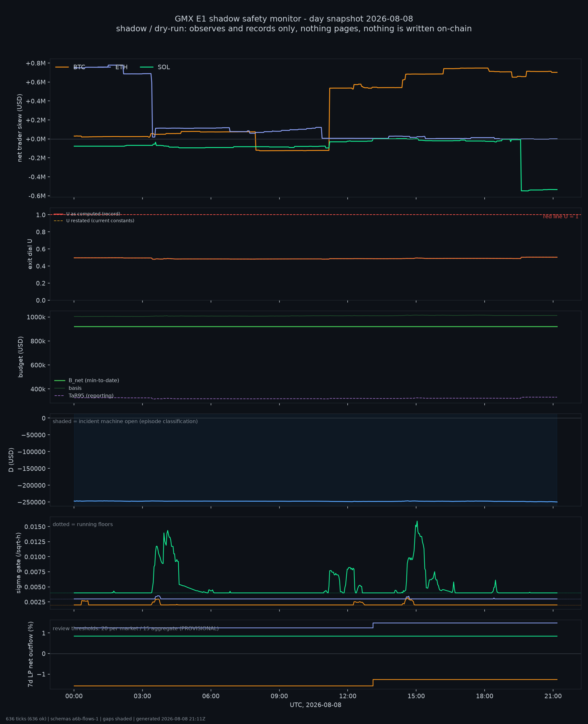Click the '0.2' tick on exit dial axis
Screen dimensions: 588x724
click(41, 283)
